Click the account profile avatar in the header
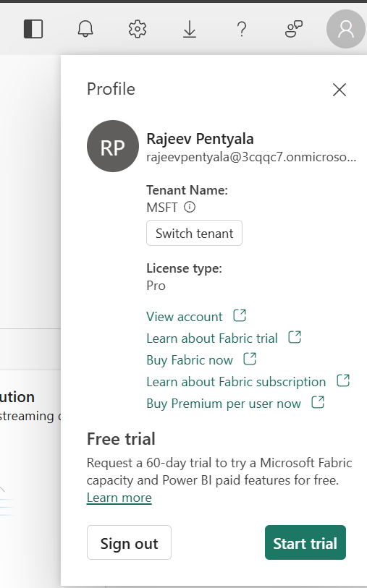Viewport: 367px width, 588px height. 345,29
